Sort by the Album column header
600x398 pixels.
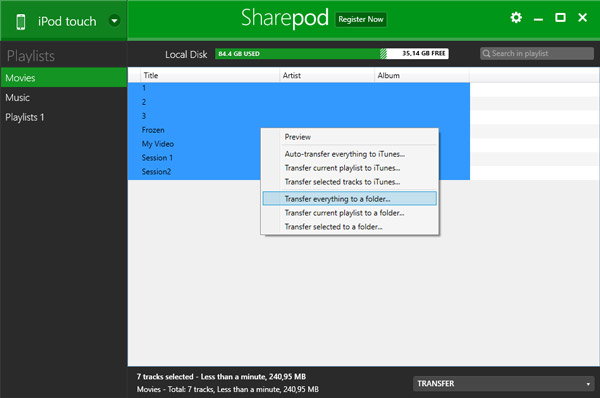[x=422, y=75]
